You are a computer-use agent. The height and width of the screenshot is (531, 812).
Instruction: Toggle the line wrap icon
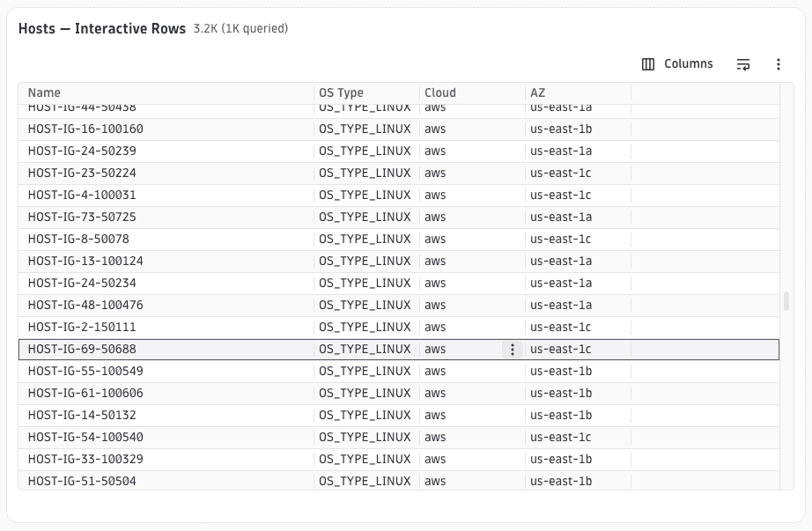point(743,64)
